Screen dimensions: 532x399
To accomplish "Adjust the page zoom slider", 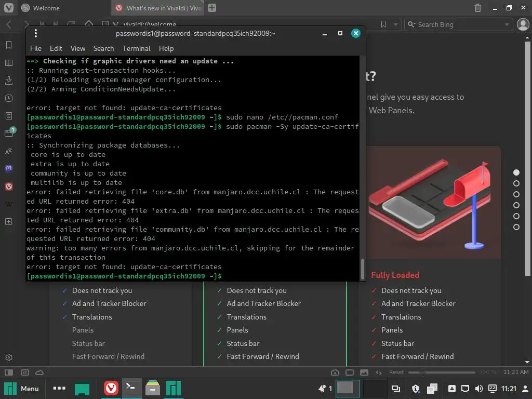I will point(442,372).
